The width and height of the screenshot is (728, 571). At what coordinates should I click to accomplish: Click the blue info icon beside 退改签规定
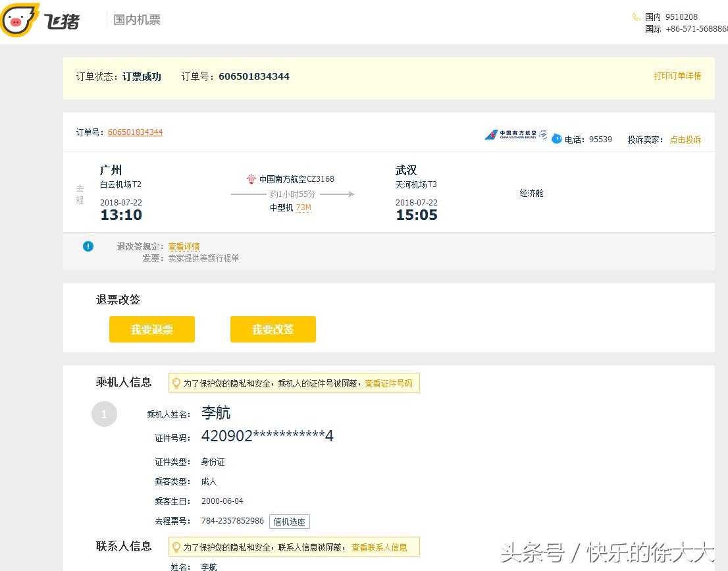[x=88, y=246]
